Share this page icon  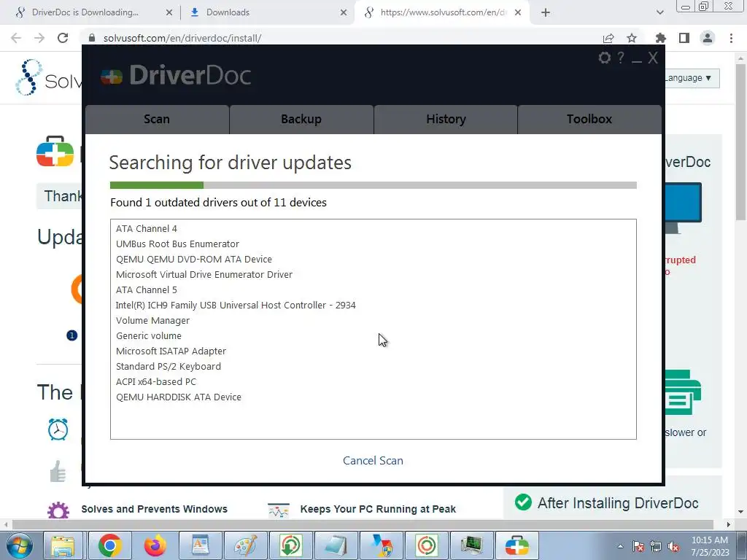(x=608, y=38)
